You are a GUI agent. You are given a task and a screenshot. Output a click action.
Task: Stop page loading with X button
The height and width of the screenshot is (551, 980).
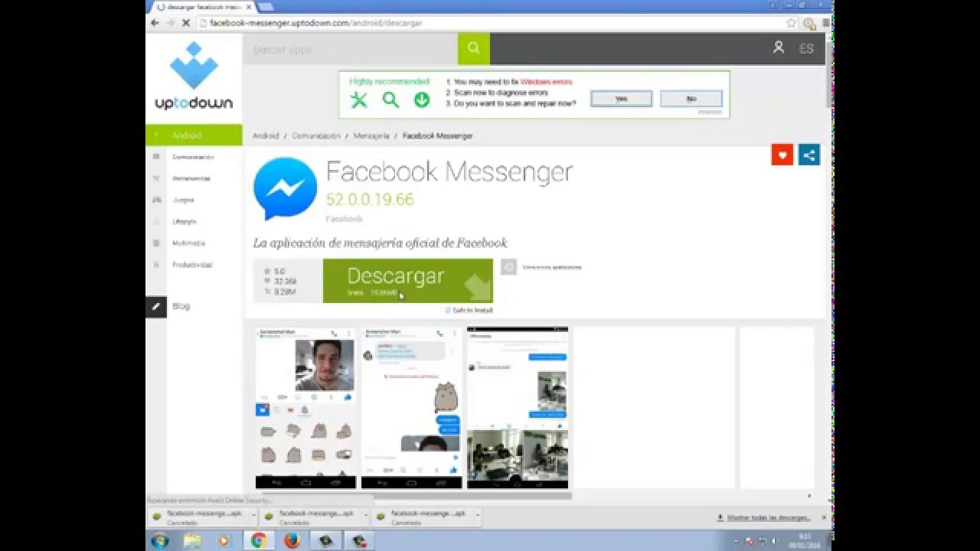coord(185,23)
